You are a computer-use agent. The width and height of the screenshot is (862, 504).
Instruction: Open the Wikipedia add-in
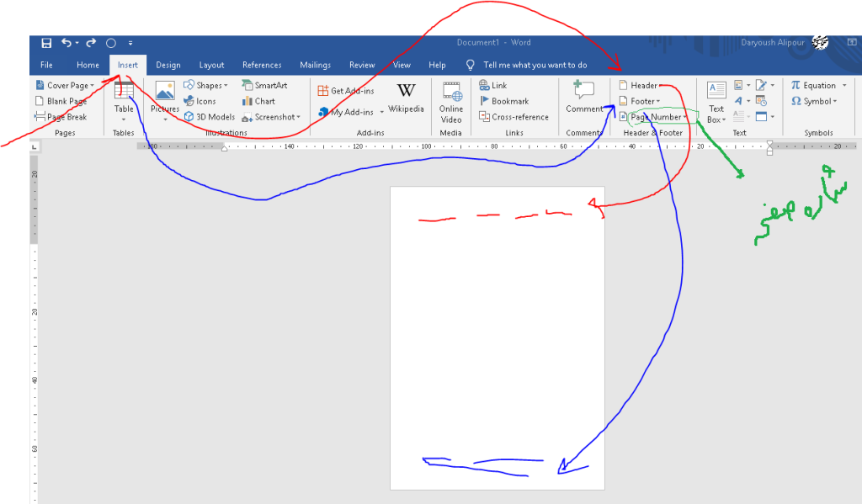(x=406, y=97)
